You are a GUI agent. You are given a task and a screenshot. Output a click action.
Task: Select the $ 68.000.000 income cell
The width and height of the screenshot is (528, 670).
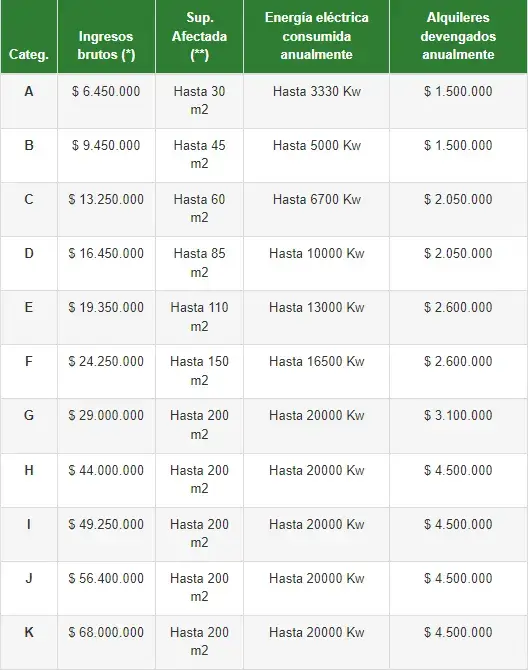coord(106,632)
